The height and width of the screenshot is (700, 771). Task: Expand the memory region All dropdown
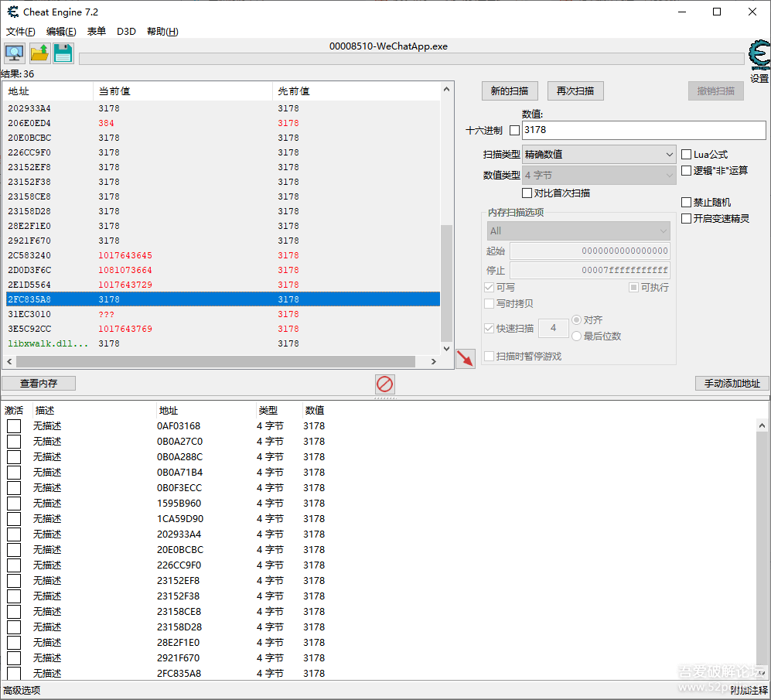578,230
